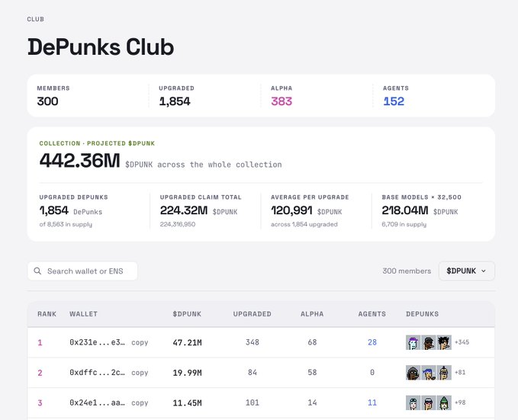518x420 pixels.
Task: Click upgraded count 101 in rank 3
Action: [x=252, y=402]
